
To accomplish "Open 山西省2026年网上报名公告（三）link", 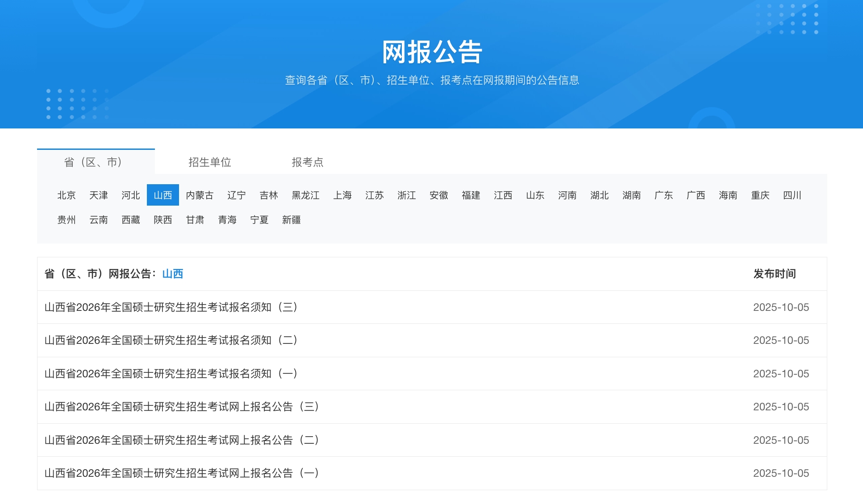I will point(182,407).
